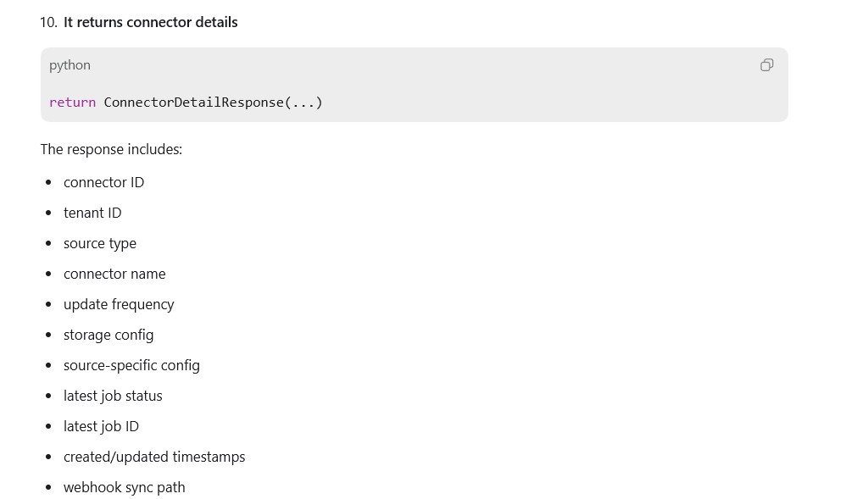This screenshot has height=499, width=868.
Task: Click the python language label
Action: click(70, 65)
